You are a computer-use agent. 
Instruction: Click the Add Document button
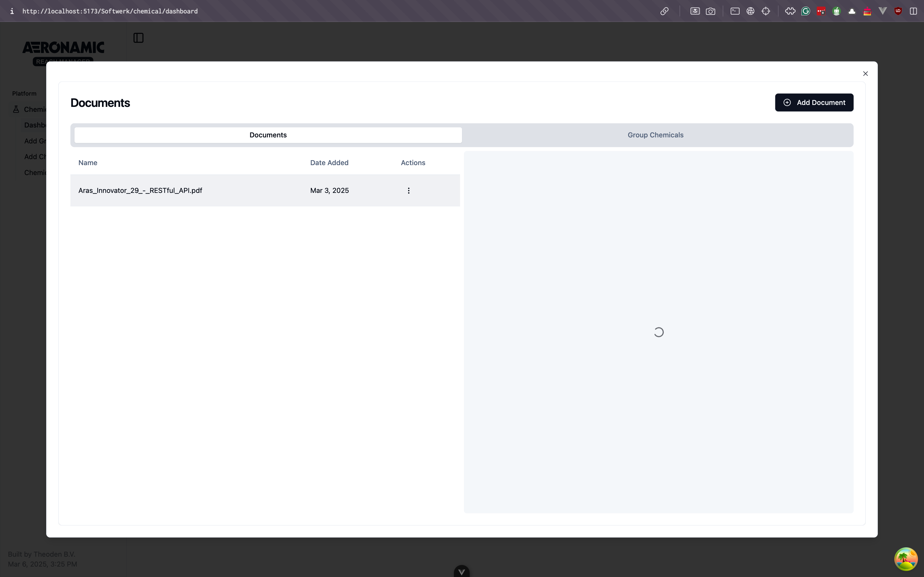[814, 102]
